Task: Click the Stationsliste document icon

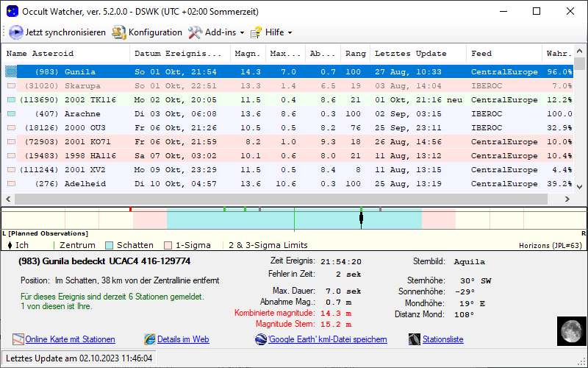Action: pyautogui.click(x=416, y=339)
